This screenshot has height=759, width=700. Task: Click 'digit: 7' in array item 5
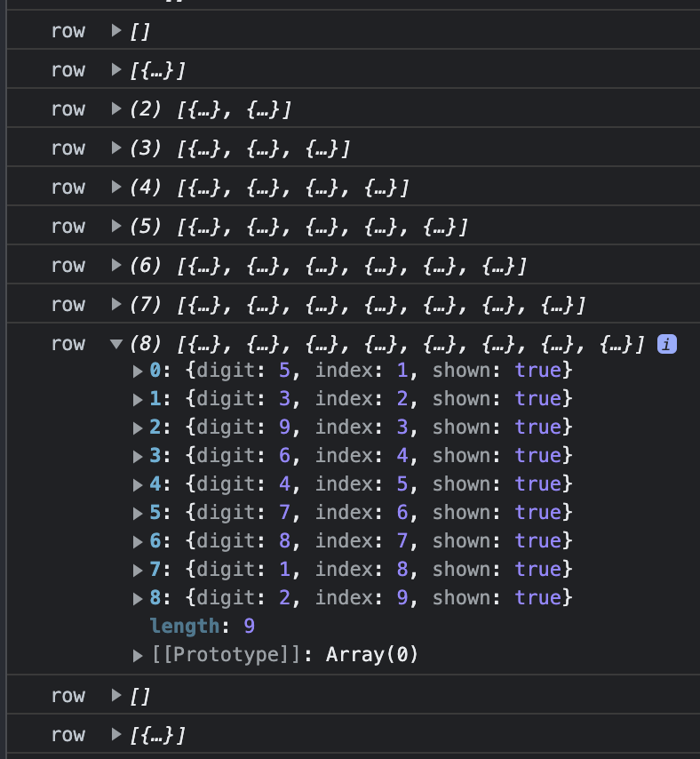(243, 513)
